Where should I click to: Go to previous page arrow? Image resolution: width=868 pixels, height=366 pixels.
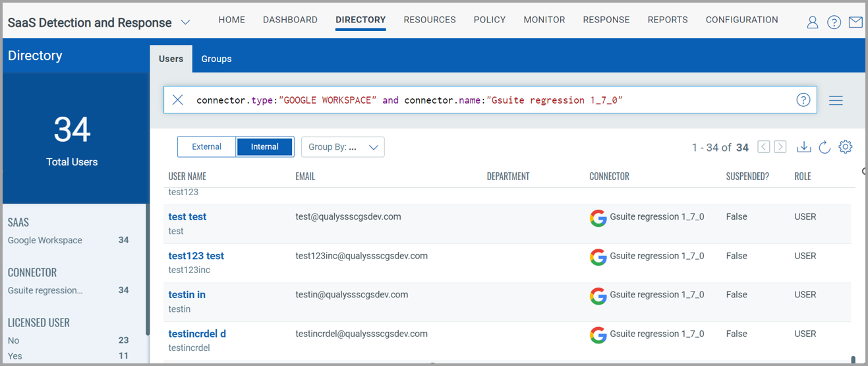763,146
